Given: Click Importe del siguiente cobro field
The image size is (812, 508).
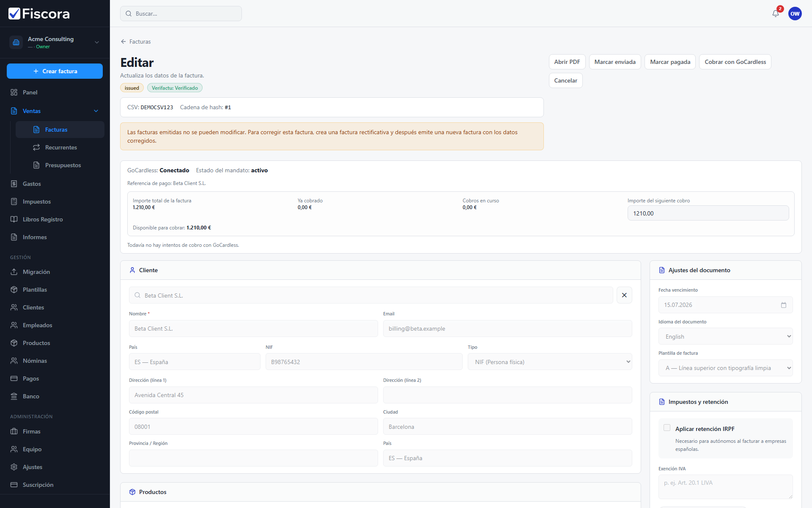Looking at the screenshot, I should point(708,213).
